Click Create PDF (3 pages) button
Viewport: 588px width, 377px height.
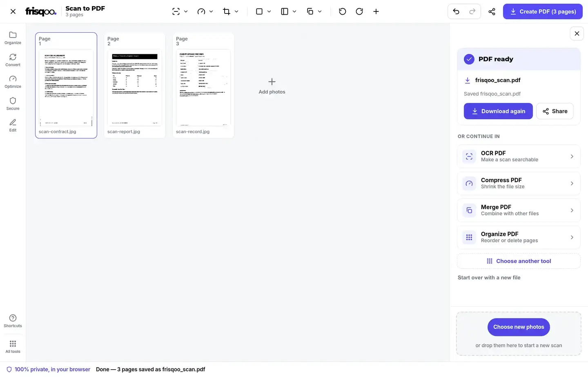coord(543,11)
